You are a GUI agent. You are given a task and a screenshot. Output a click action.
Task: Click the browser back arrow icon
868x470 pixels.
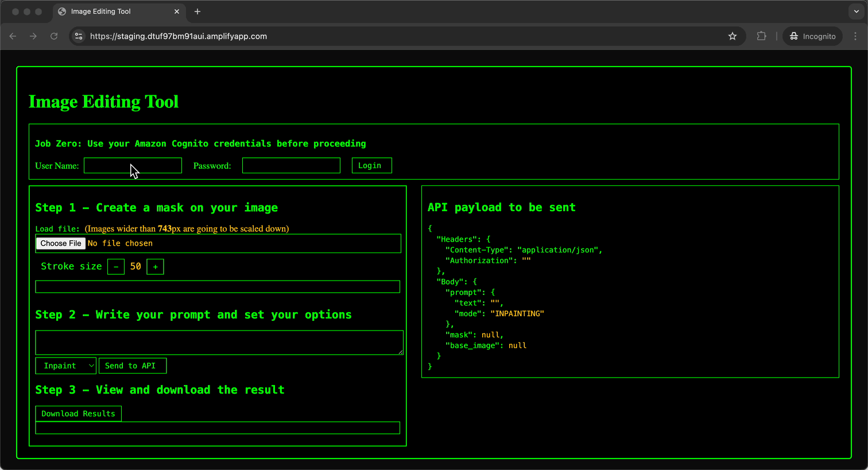point(13,36)
